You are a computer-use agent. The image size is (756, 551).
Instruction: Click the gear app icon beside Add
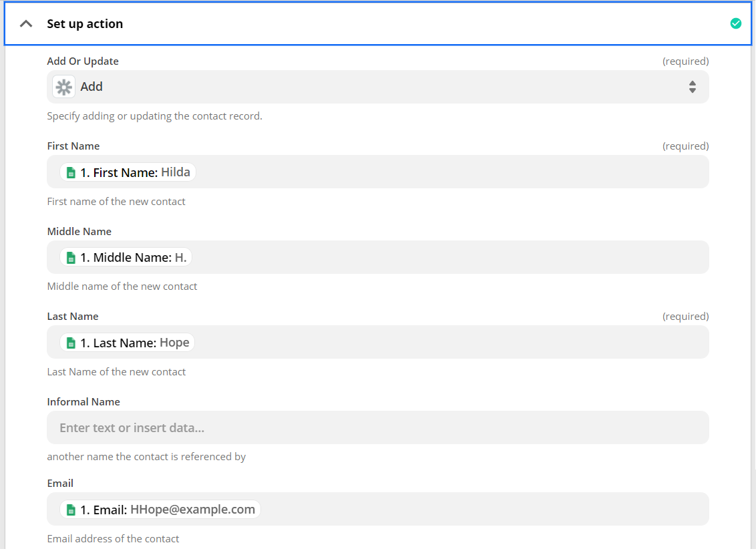coord(64,87)
